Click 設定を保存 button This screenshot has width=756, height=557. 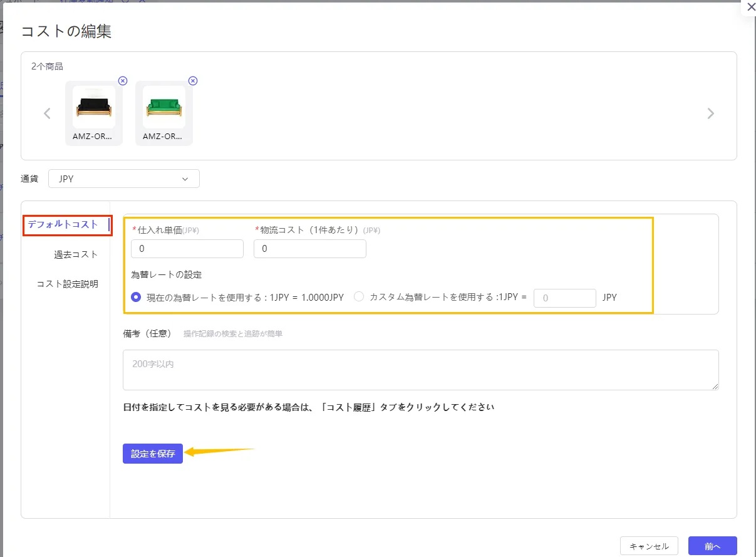153,454
